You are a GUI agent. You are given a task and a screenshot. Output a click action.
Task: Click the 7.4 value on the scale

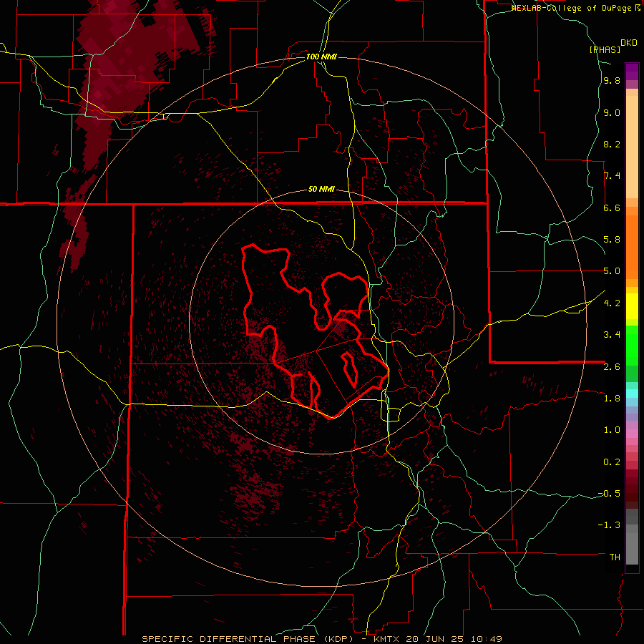coord(612,176)
